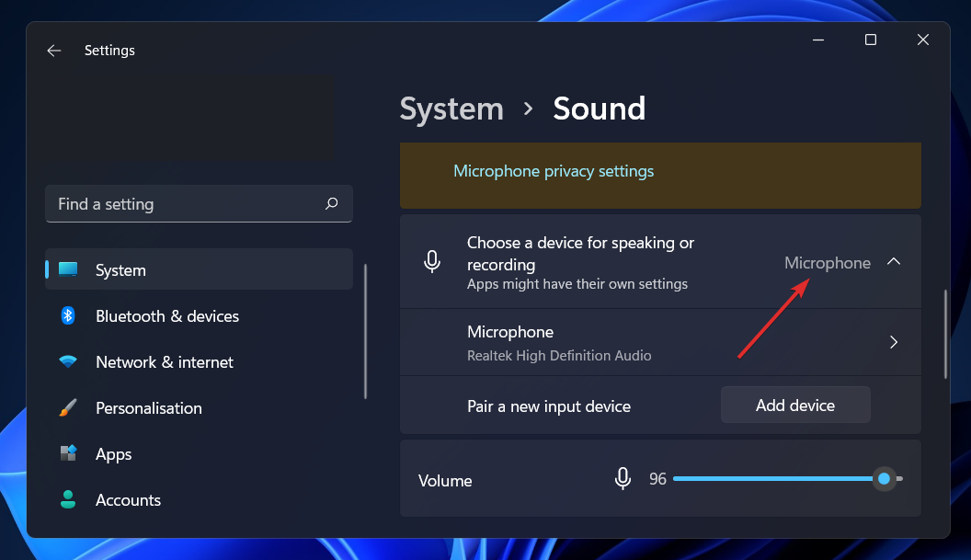Click the search magnifier in Find a setting
This screenshot has height=560, width=971.
pos(331,203)
